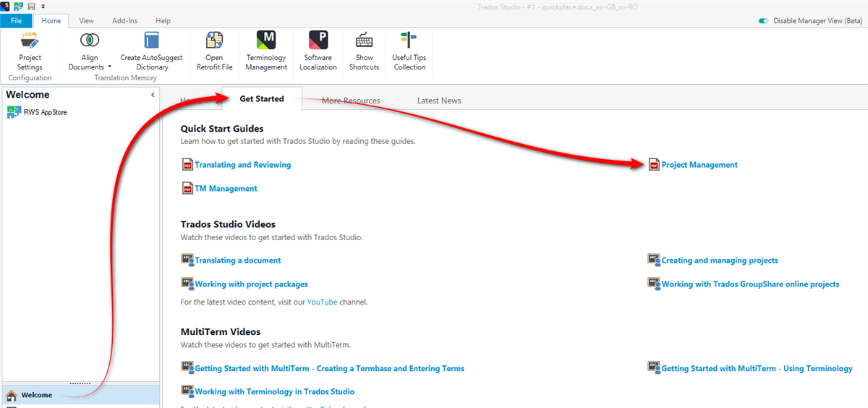Viewport: 868px width, 408px height.
Task: Click the PDF icon beside TM Management
Action: pyautogui.click(x=187, y=189)
